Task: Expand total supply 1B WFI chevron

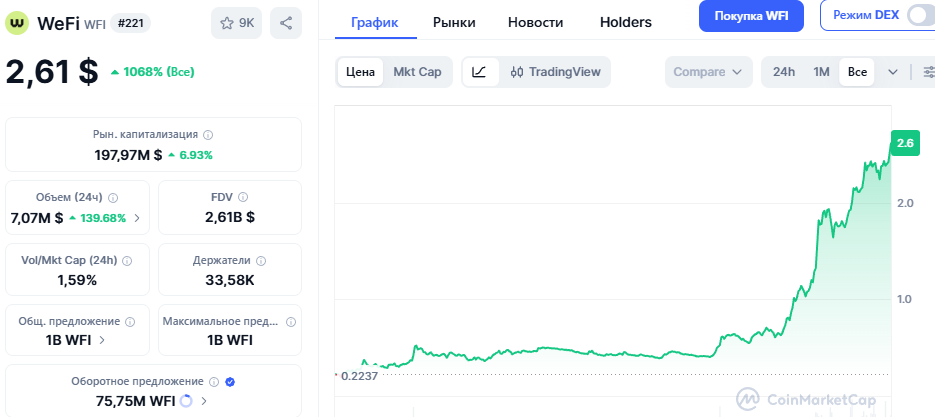Action: click(102, 340)
